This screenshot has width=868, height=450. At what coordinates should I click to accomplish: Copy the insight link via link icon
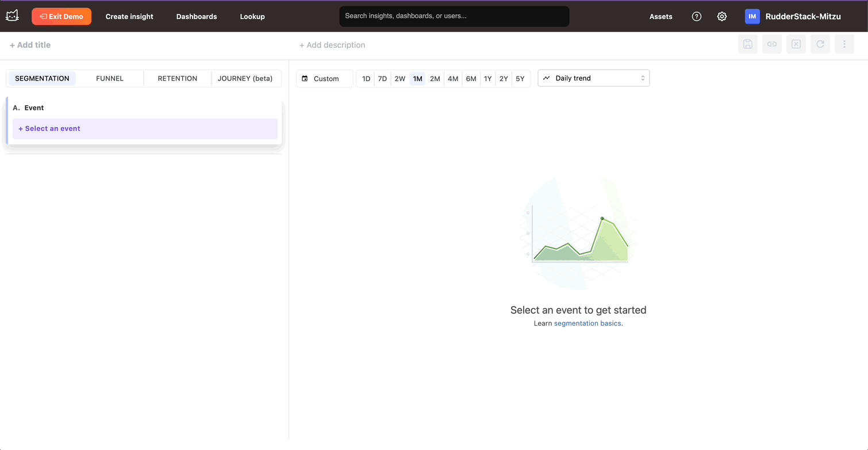[x=772, y=44]
